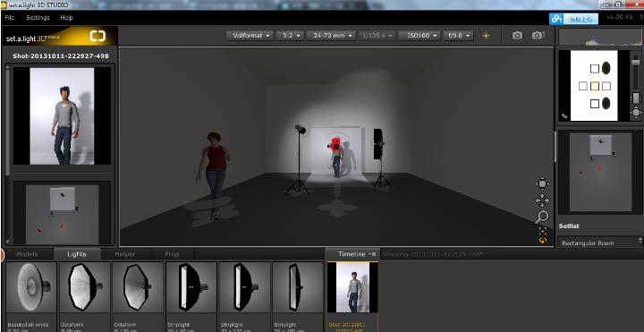Click the yellow sun brightness icon
The height and width of the screenshot is (332, 644).
486,36
